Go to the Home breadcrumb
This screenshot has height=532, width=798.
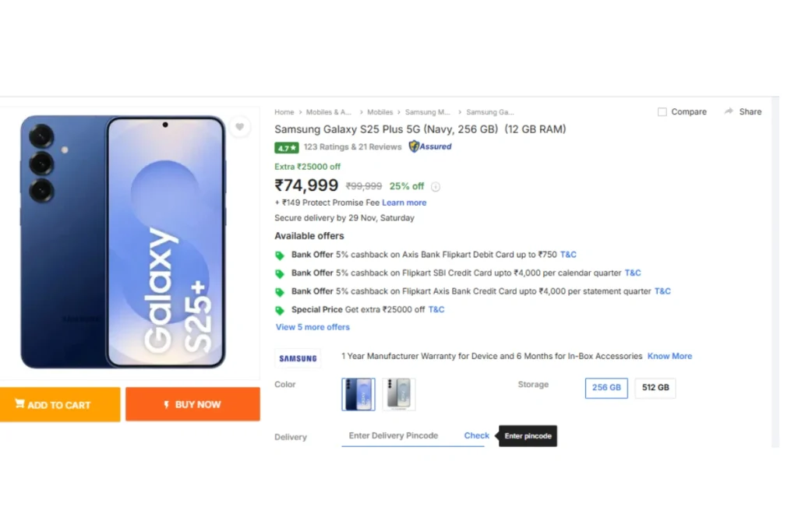tap(284, 112)
